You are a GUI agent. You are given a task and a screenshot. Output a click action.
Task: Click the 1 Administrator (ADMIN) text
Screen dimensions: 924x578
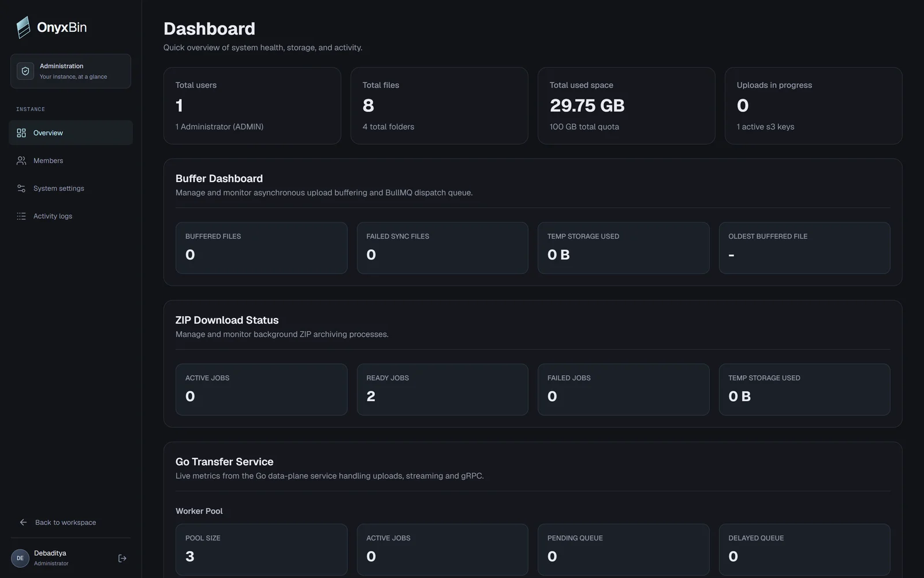(x=219, y=127)
